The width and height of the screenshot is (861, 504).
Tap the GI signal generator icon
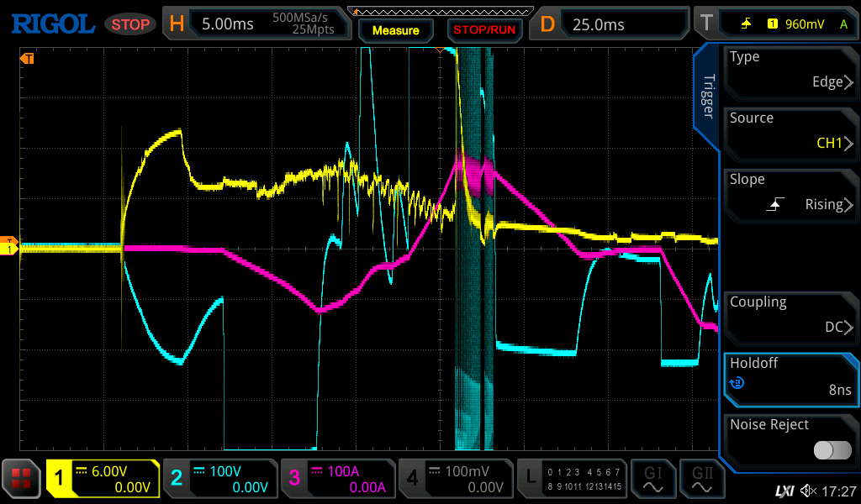pos(652,479)
